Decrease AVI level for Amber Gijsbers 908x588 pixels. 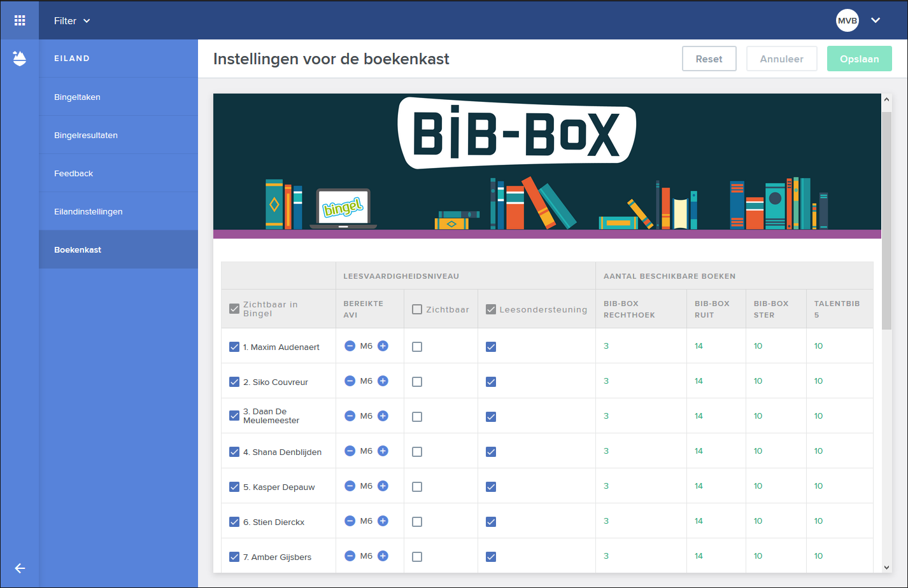tap(350, 556)
